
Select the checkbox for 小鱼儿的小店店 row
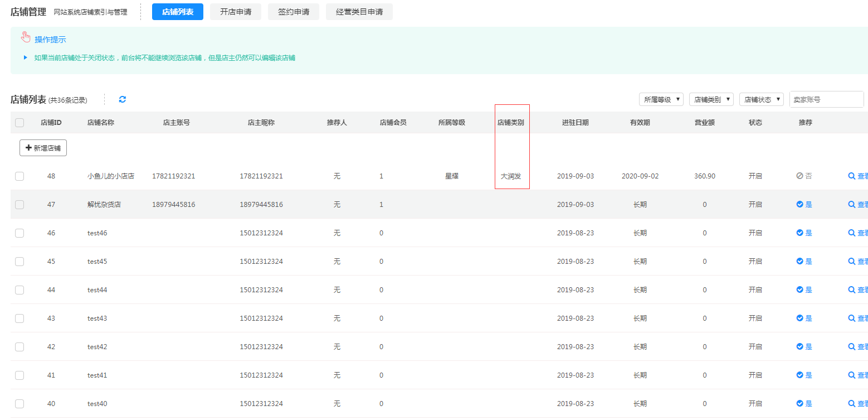pos(19,176)
